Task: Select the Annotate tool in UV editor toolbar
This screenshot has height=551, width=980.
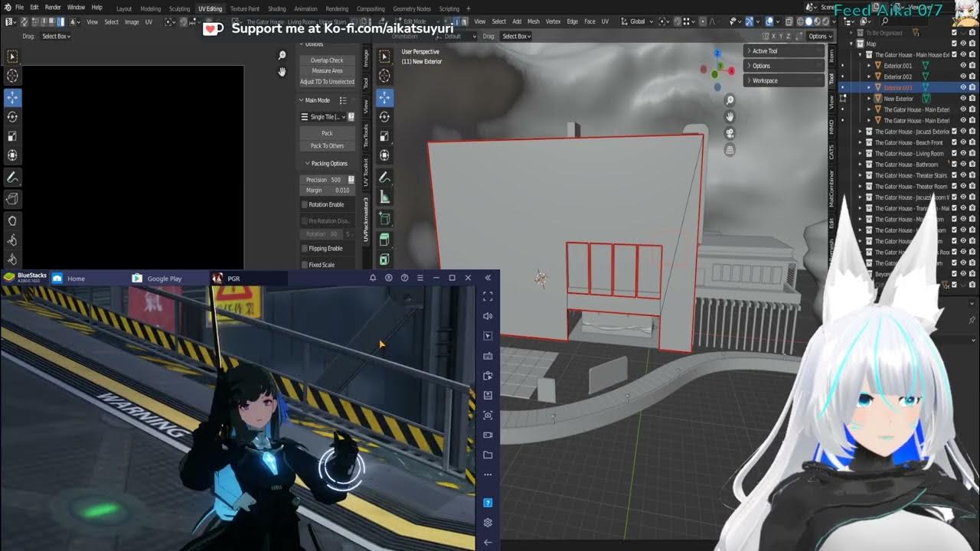Action: (12, 178)
